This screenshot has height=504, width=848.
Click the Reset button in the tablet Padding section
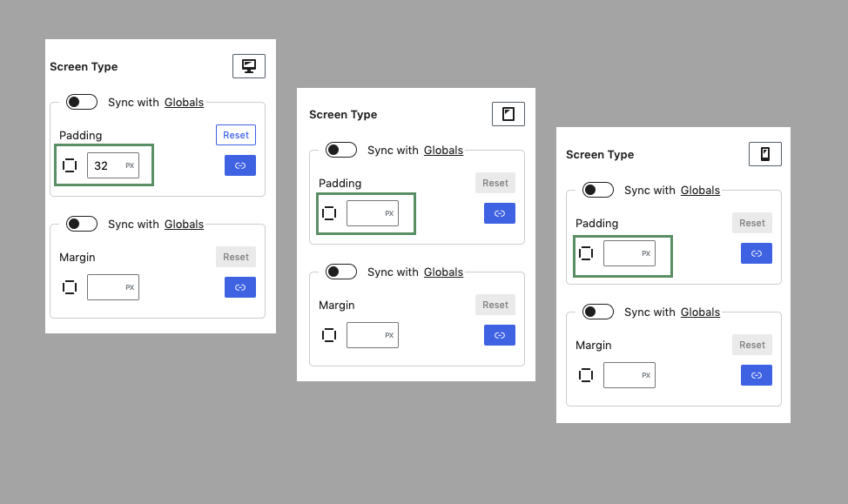coord(495,183)
